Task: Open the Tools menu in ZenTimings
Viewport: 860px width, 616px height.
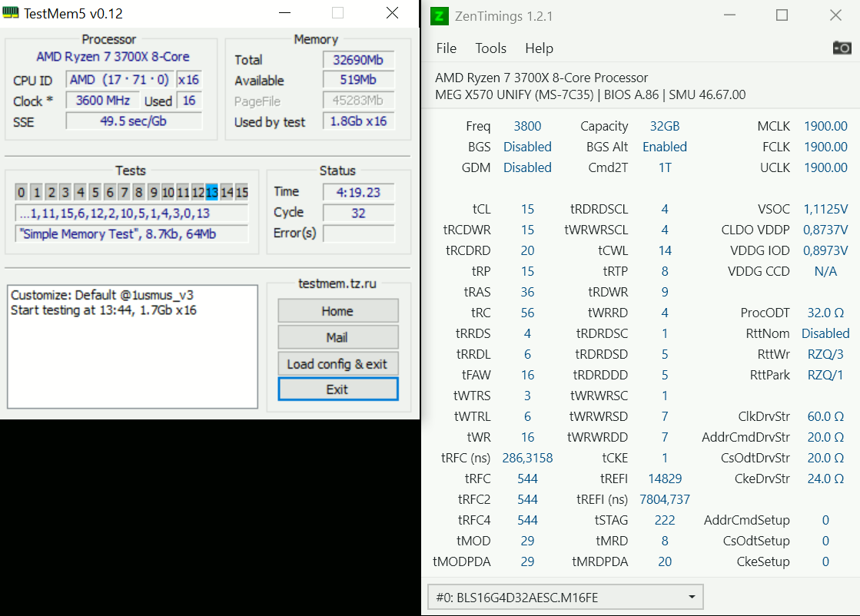Action: tap(490, 48)
